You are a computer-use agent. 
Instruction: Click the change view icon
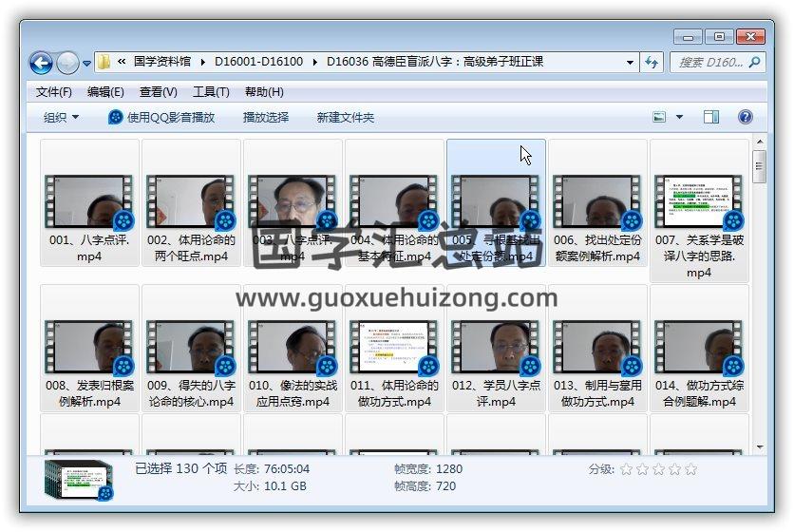pos(659,117)
